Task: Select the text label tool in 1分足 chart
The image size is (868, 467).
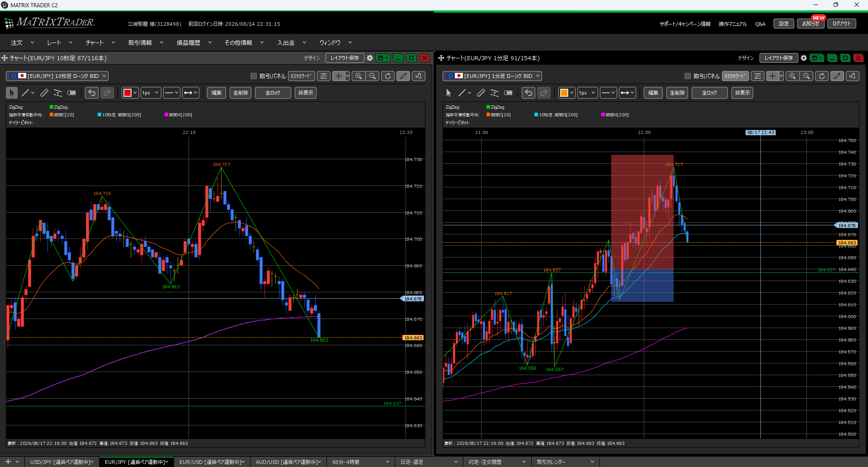Action: (508, 93)
